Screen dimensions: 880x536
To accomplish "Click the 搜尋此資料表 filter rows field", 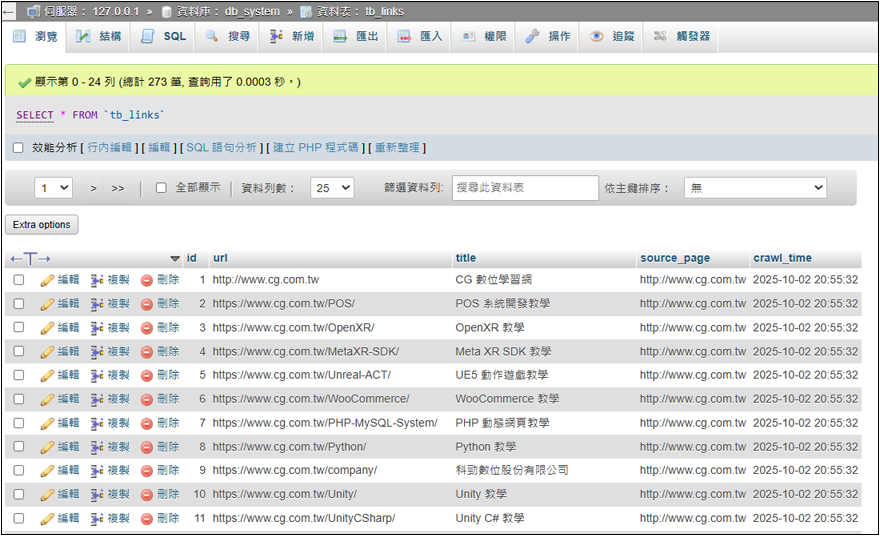I will (x=525, y=188).
